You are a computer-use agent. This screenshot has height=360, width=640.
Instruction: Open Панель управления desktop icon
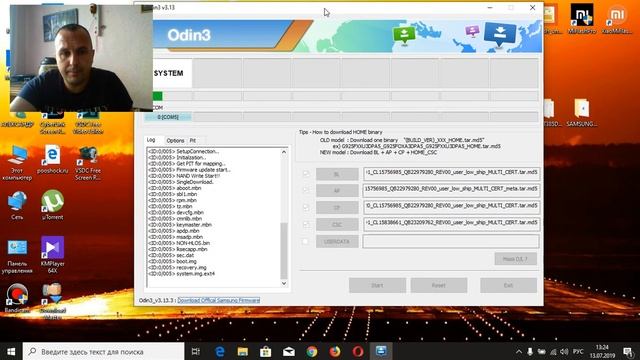17,257
